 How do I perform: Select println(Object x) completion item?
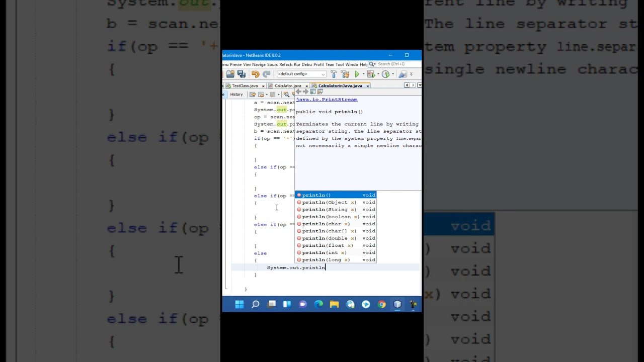point(336,202)
